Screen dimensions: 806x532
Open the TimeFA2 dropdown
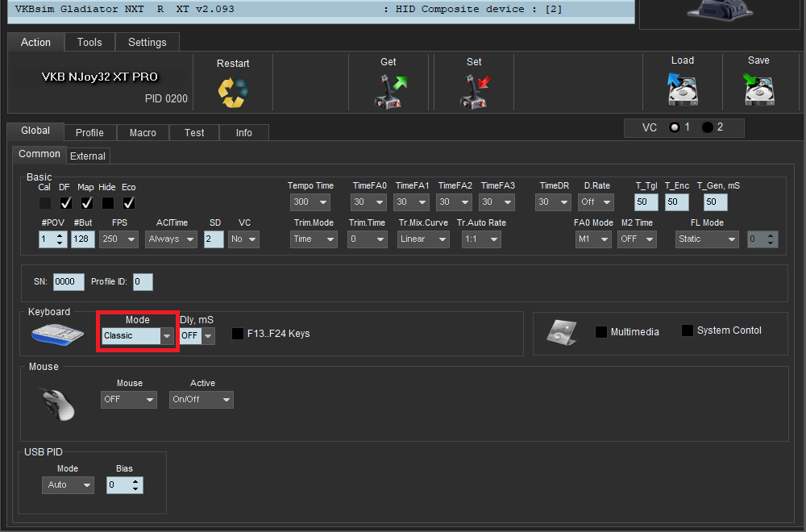pyautogui.click(x=454, y=202)
